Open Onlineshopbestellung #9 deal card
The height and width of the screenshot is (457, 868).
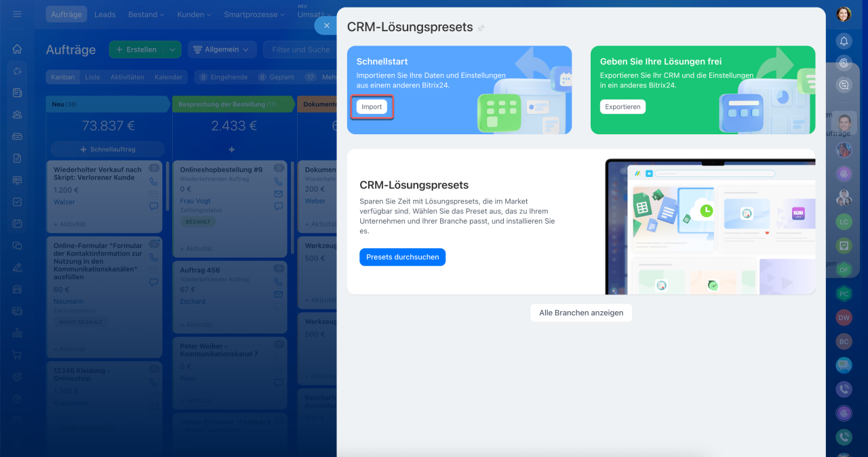click(221, 170)
